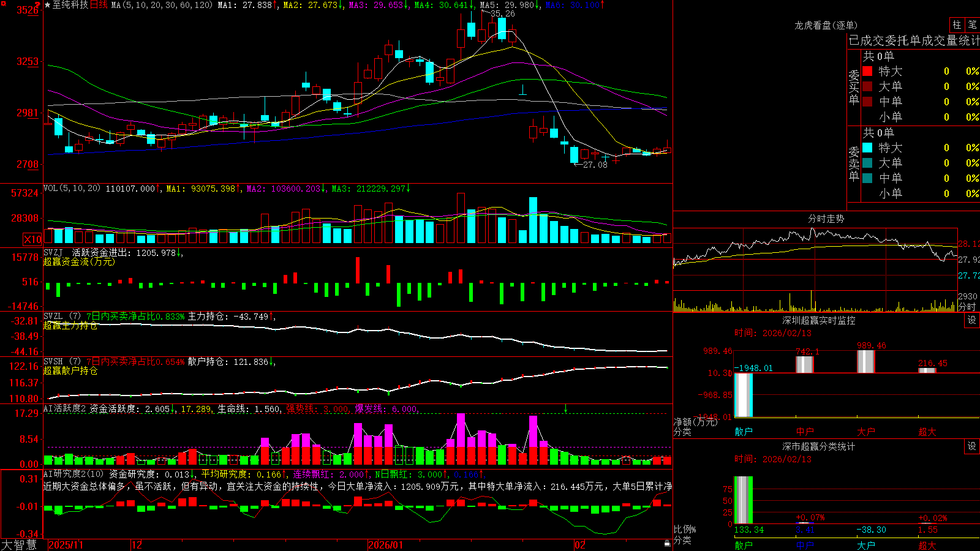This screenshot has height=551, width=980.
Task: Open VOL(5,10,20) indicator selector
Action: [72, 189]
